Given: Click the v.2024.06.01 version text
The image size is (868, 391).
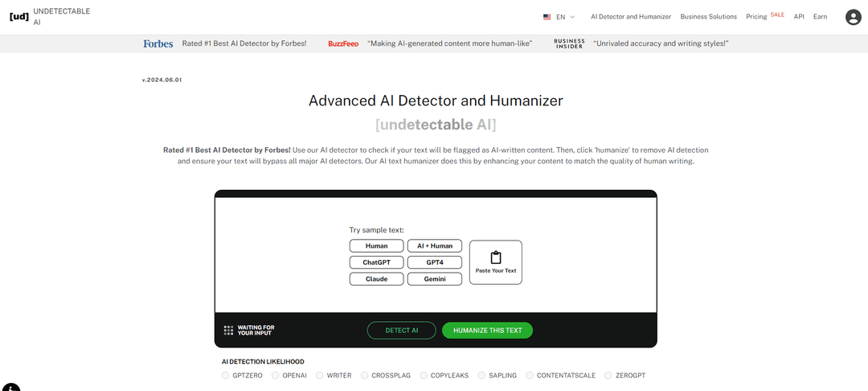Looking at the screenshot, I should click(162, 80).
